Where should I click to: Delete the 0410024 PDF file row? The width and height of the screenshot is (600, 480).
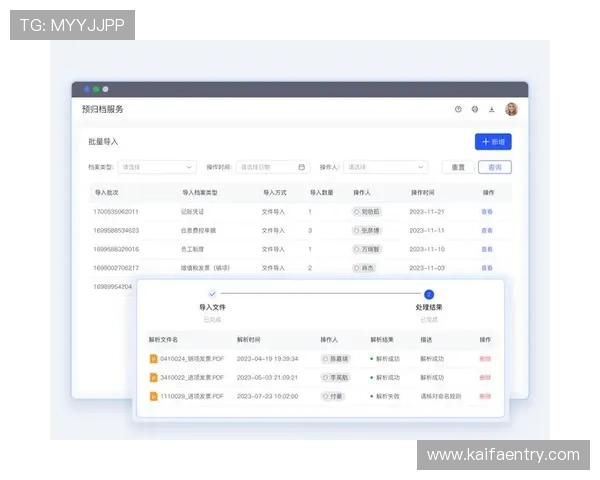[x=485, y=359]
